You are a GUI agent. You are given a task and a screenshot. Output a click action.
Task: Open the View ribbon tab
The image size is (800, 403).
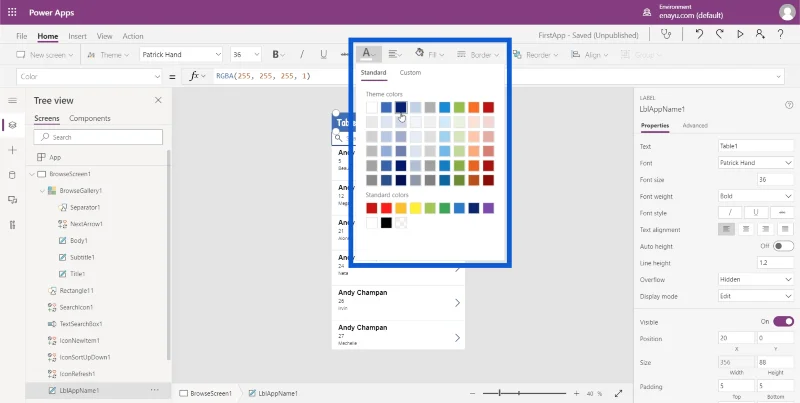point(105,36)
